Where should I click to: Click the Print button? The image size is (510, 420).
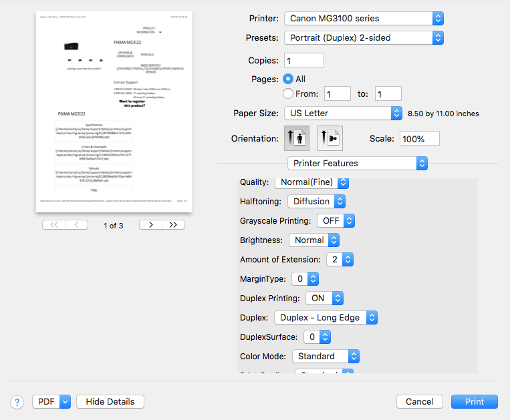point(474,402)
